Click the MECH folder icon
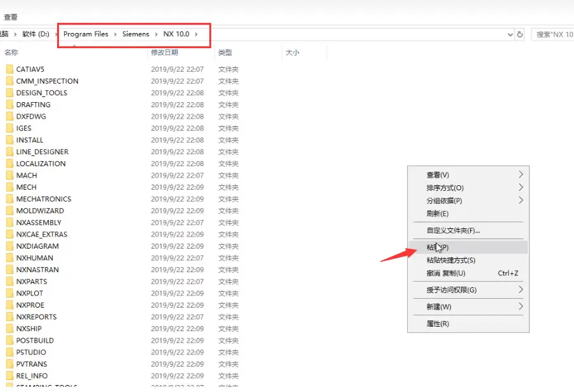The image size is (574, 392). click(10, 187)
